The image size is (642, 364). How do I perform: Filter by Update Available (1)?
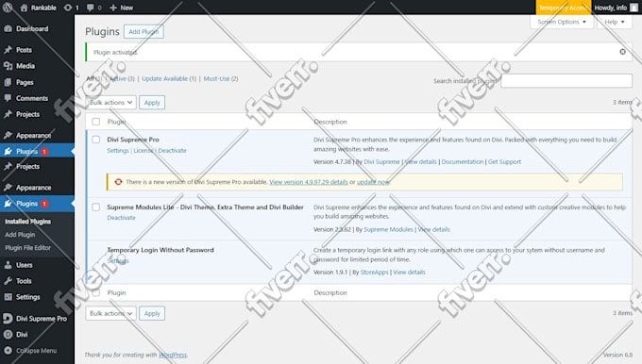click(x=169, y=78)
